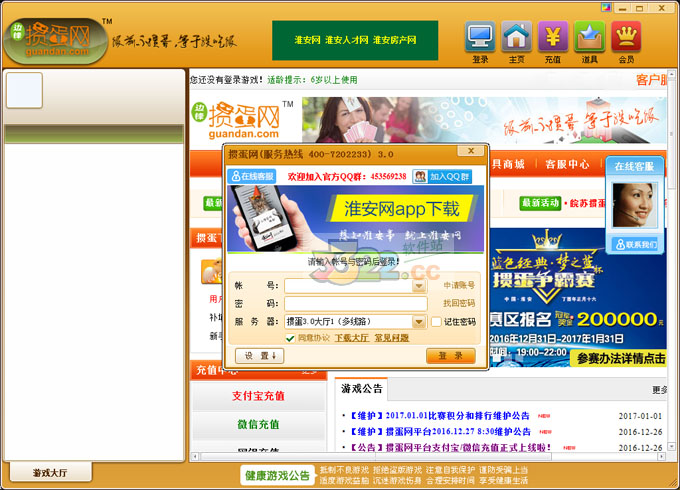680x490 pixels.
Task: Open 会员 crown icon
Action: point(626,42)
